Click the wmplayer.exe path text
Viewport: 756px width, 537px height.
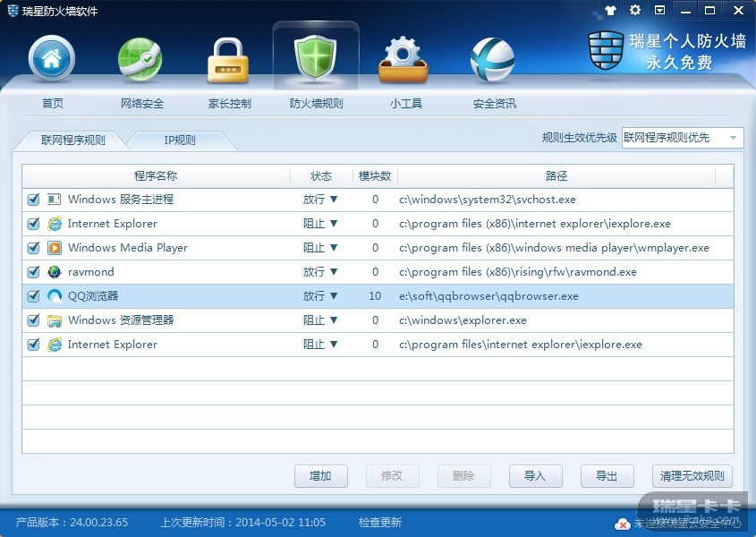[554, 248]
